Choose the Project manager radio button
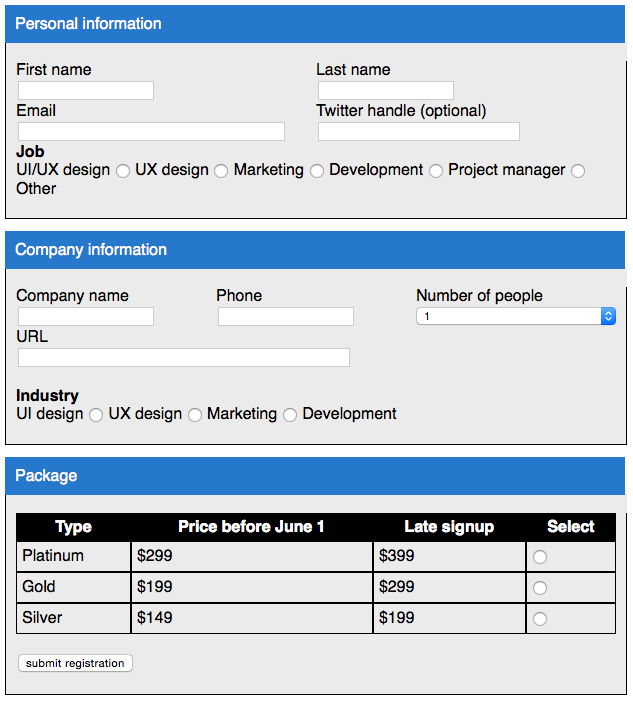The height and width of the screenshot is (702, 633). pyautogui.click(x=578, y=171)
